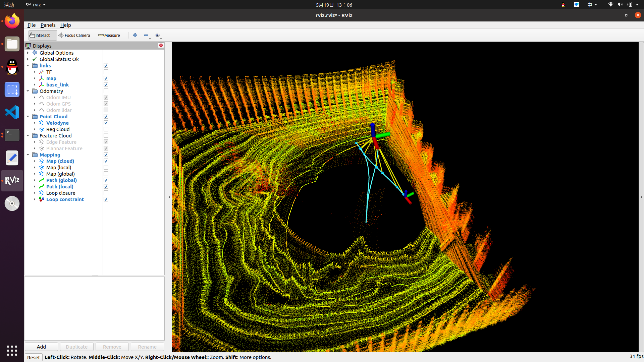Enable the Loop closure checkbox

[106, 193]
